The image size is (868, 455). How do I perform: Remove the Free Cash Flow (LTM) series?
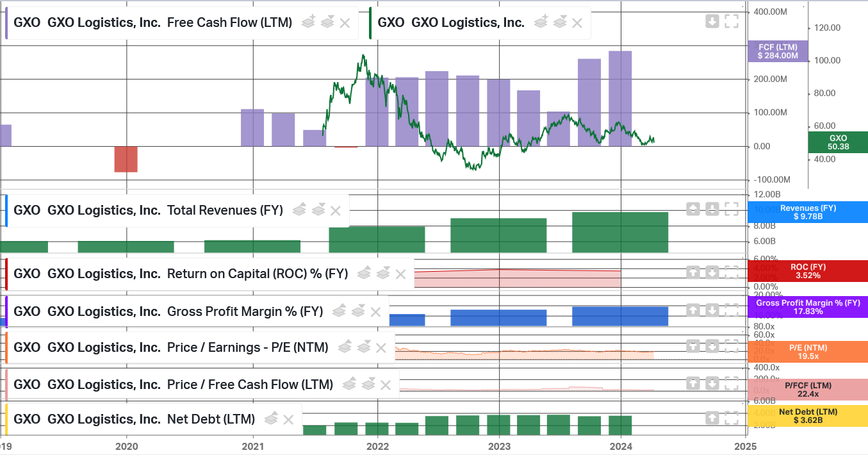coord(345,23)
